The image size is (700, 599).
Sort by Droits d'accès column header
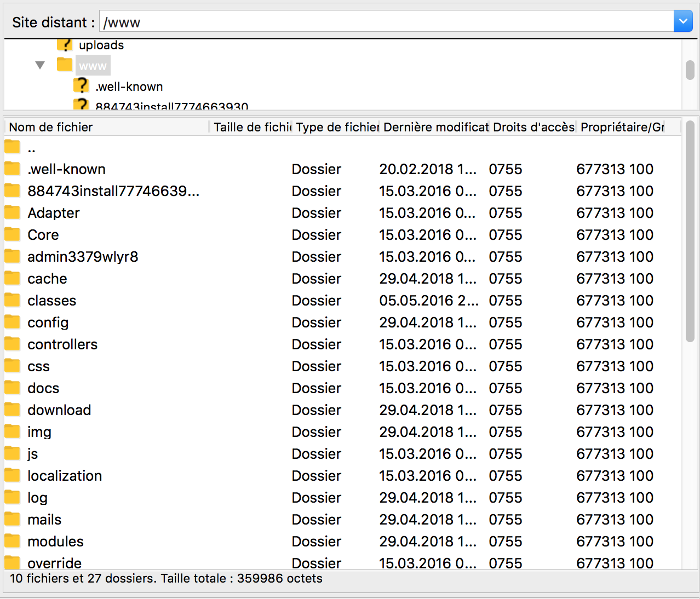[x=533, y=127]
